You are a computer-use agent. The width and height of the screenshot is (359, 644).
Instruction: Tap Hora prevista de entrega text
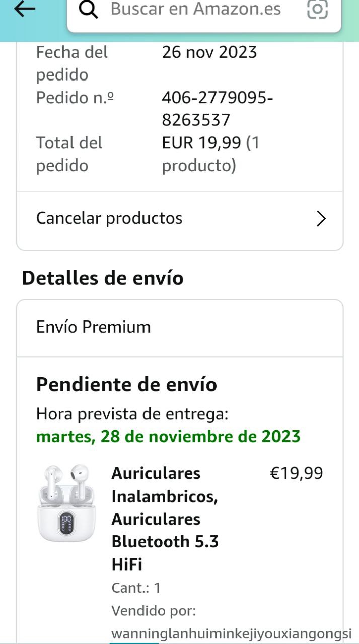coord(132,414)
